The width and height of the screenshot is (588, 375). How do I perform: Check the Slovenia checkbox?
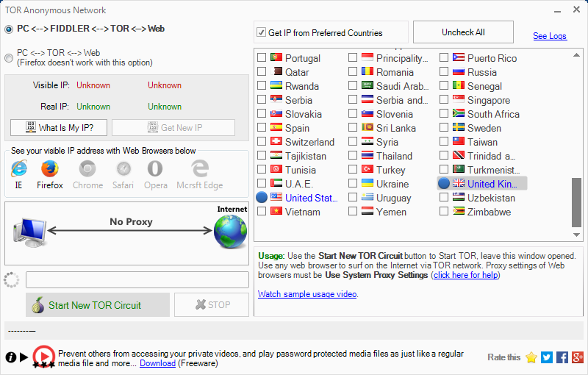pyautogui.click(x=353, y=114)
